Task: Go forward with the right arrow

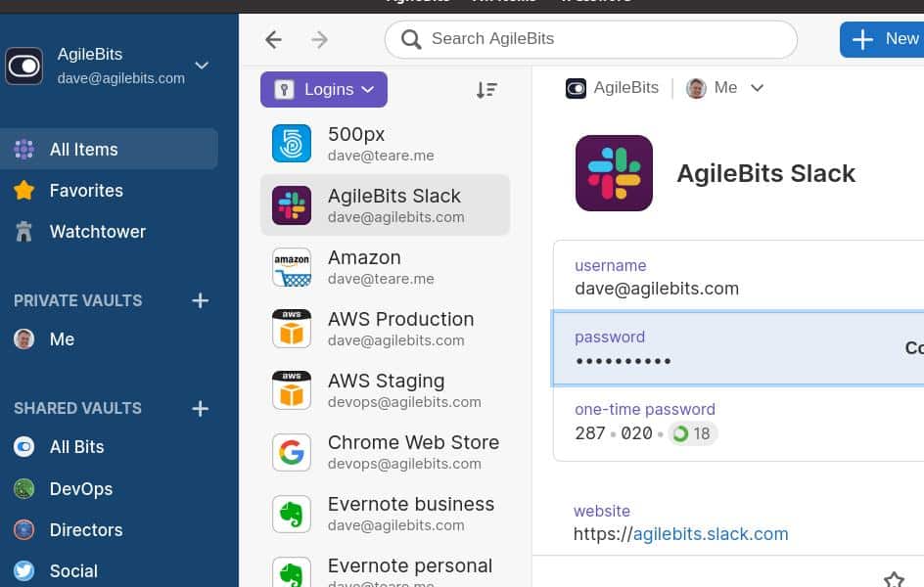Action: pyautogui.click(x=319, y=39)
